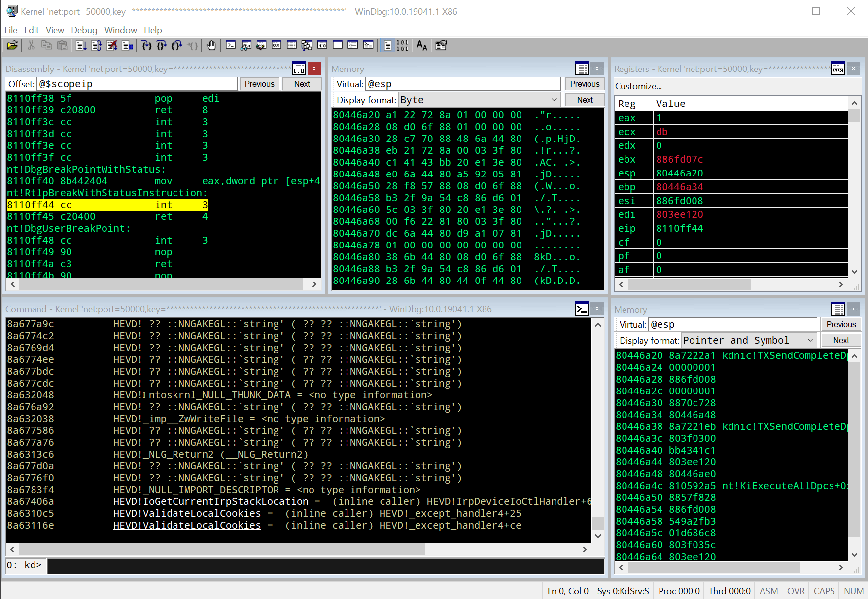Toggle Source mode on toolbar button
Image resolution: width=868 pixels, height=599 pixels.
[x=387, y=45]
